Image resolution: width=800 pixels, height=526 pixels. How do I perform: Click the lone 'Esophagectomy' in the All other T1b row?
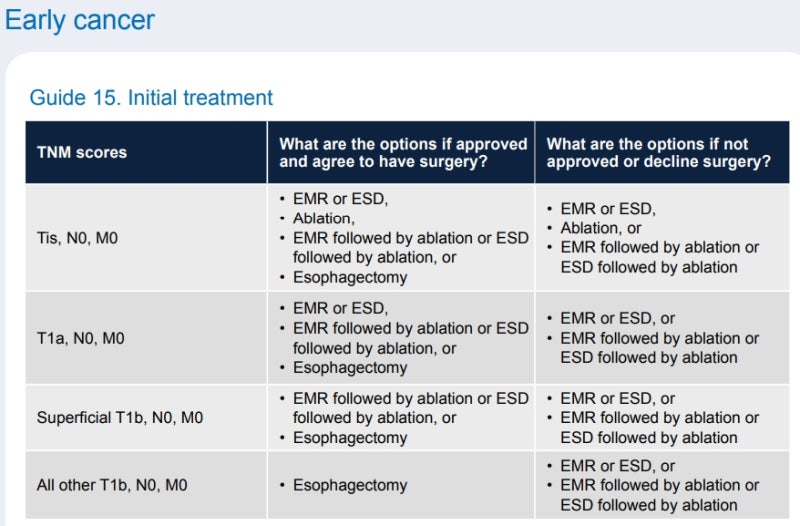pyautogui.click(x=350, y=485)
